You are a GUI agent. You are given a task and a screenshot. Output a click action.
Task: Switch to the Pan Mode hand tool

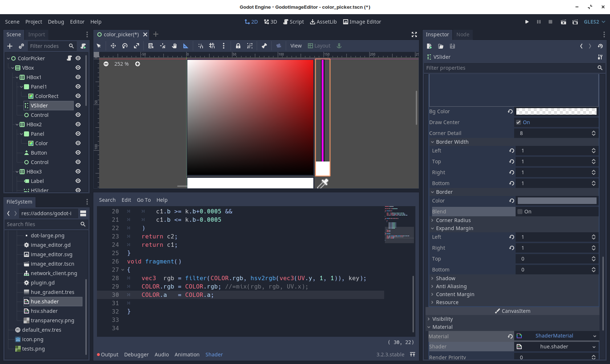pyautogui.click(x=174, y=46)
